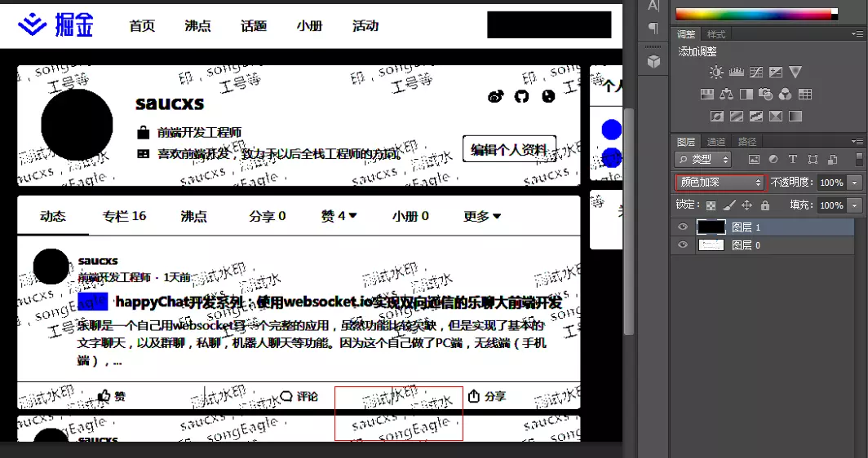Add a Gradient Map adjustment
The height and width of the screenshot is (458, 868).
(795, 117)
